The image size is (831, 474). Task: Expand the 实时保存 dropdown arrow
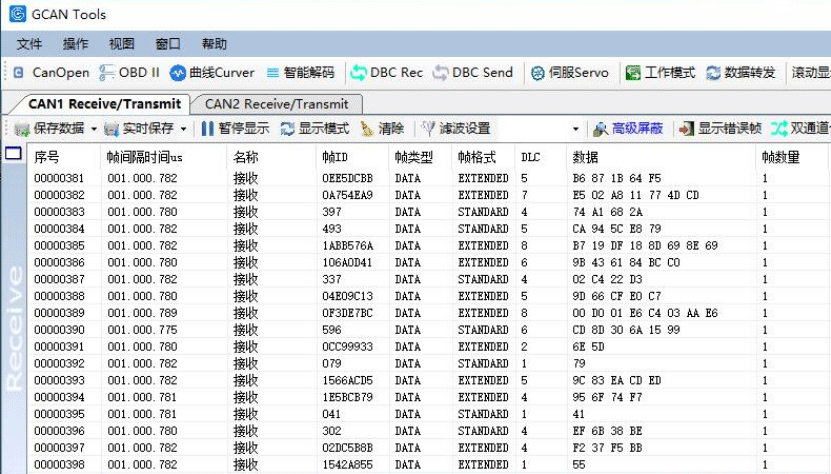[183, 129]
